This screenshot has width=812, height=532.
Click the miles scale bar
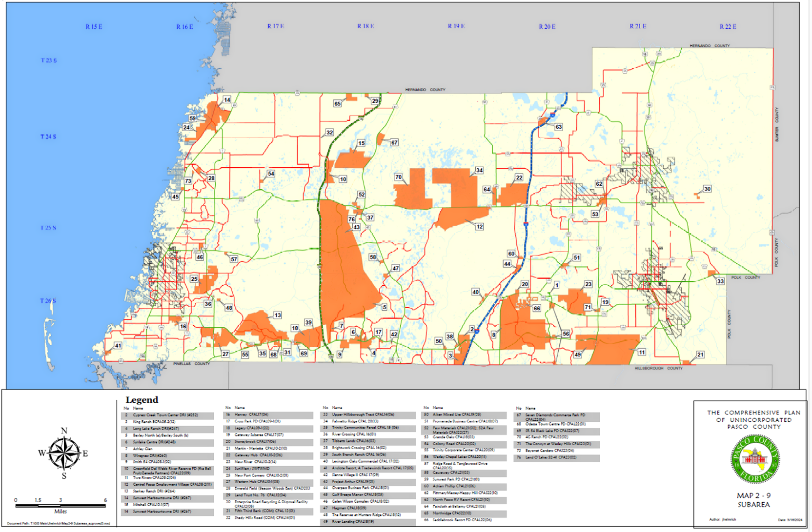point(61,506)
